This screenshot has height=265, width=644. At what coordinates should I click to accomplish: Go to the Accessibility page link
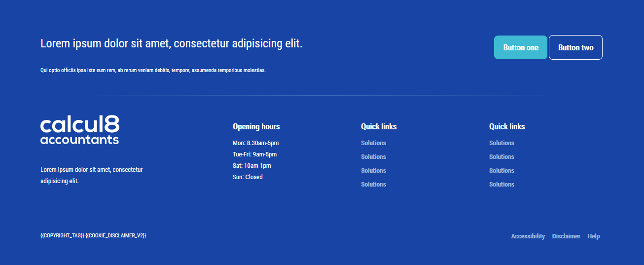[x=528, y=236]
